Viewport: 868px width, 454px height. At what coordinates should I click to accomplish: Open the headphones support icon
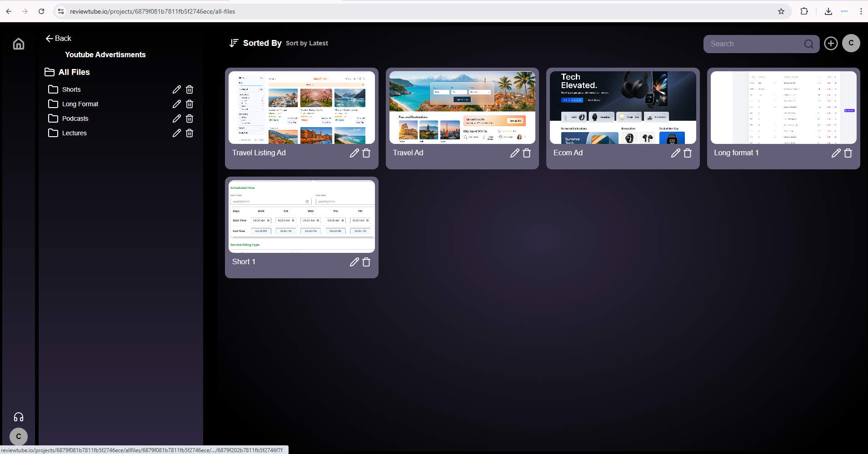point(19,417)
